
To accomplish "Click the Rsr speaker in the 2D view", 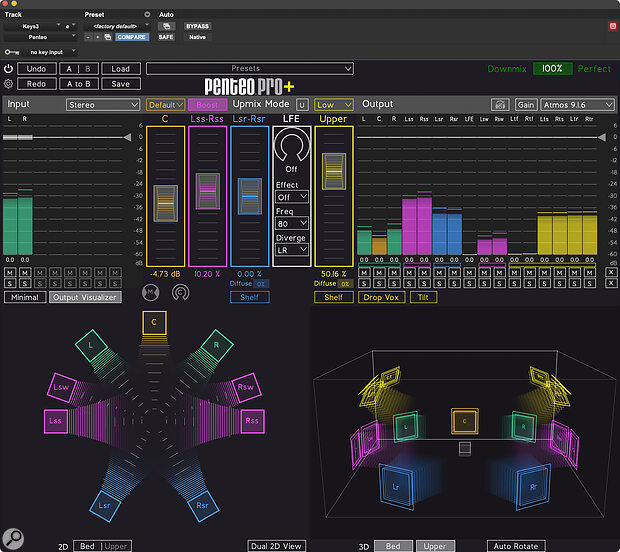I will pos(202,506).
